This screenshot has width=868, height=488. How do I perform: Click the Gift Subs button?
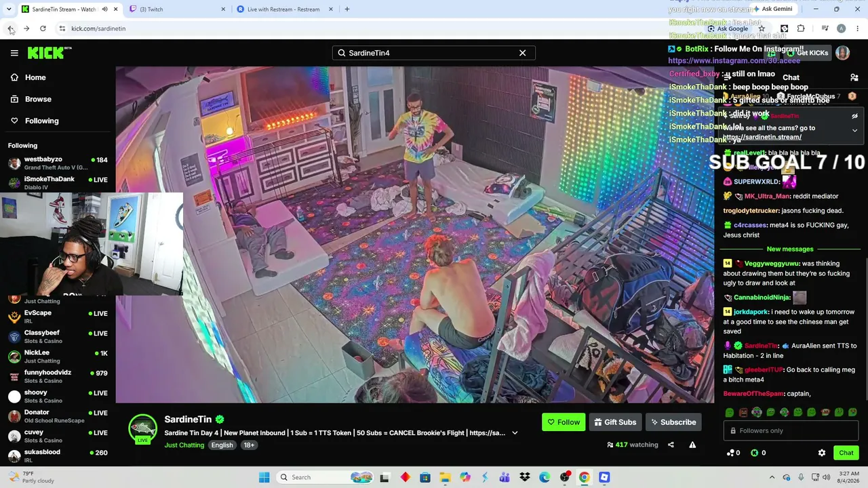pos(615,422)
